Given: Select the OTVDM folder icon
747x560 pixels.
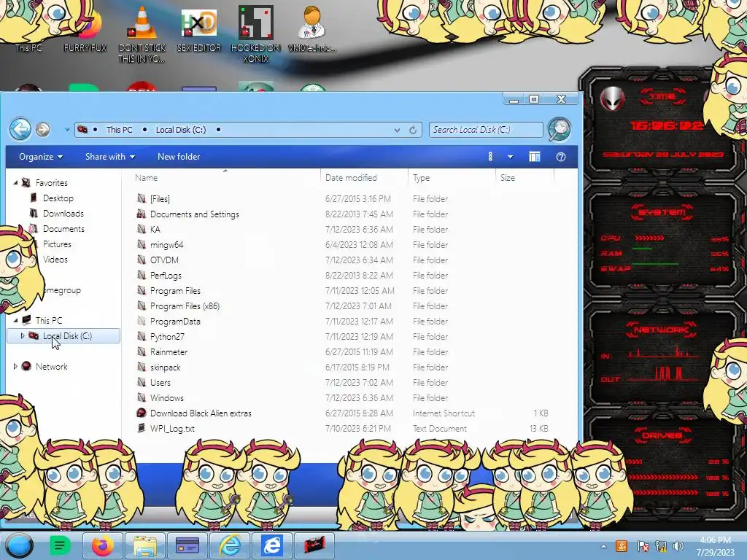Looking at the screenshot, I should click(x=141, y=260).
